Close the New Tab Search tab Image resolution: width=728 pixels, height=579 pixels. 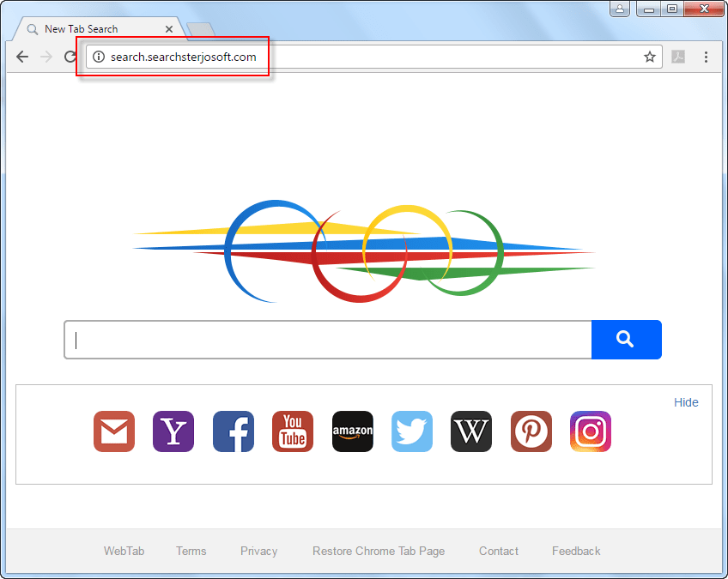point(169,29)
